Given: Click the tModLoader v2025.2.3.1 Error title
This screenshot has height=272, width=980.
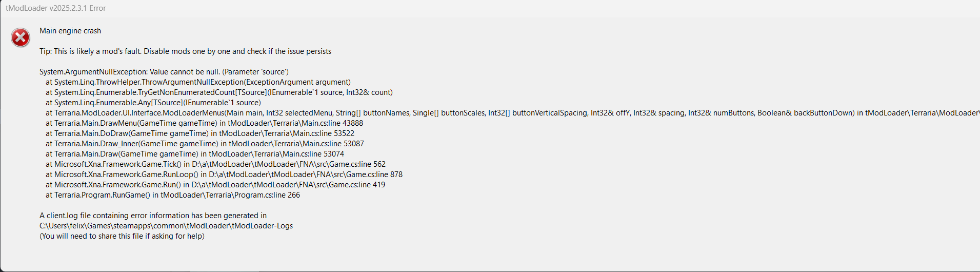Looking at the screenshot, I should (x=55, y=8).
